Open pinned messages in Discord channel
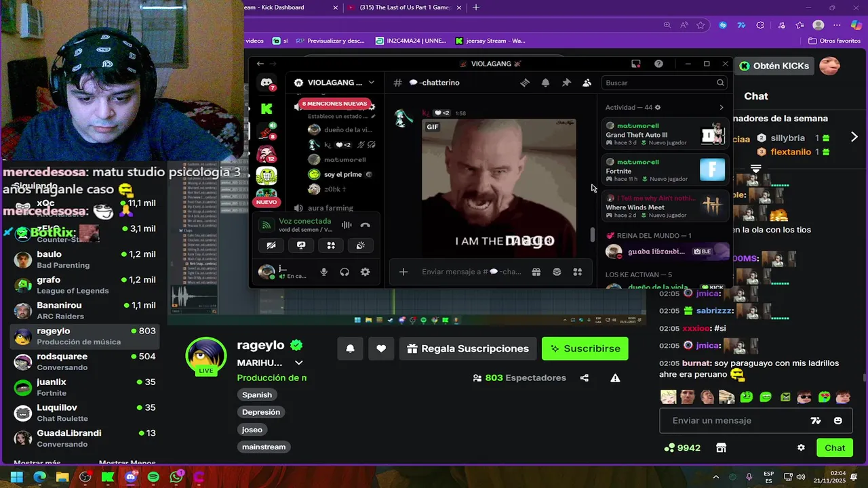 [x=566, y=83]
